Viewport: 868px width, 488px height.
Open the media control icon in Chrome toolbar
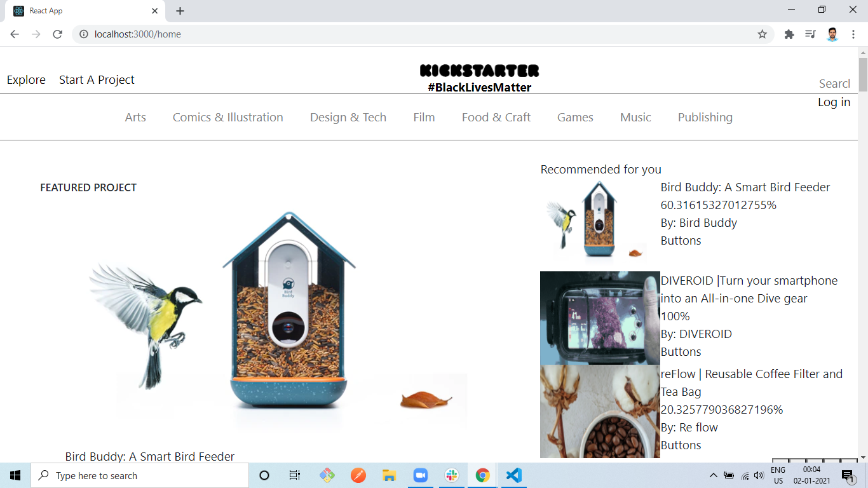pos(810,34)
